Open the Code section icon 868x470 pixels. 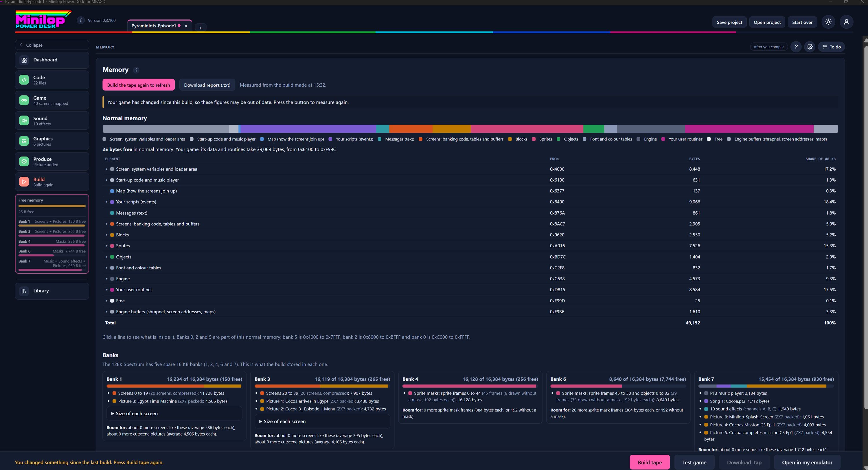click(x=24, y=80)
